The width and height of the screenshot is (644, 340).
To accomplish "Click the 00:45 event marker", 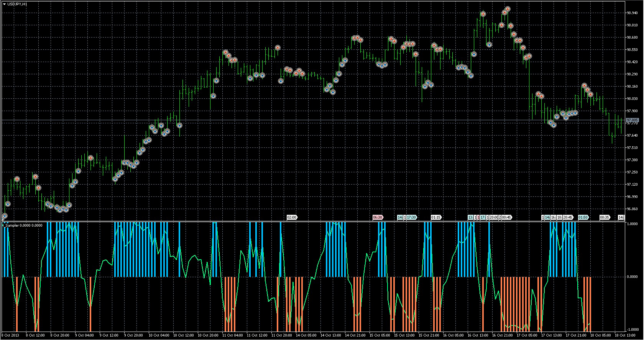I will tap(506, 217).
